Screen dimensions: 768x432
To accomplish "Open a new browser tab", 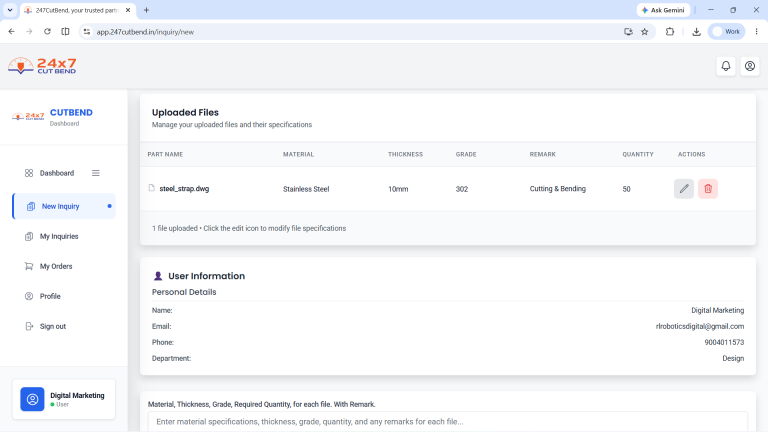I will tap(146, 10).
